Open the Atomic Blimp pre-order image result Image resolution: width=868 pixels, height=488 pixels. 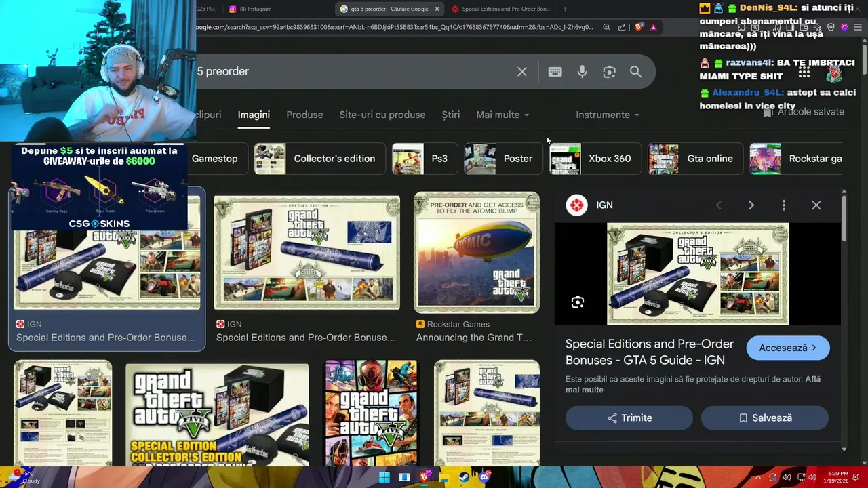point(477,252)
